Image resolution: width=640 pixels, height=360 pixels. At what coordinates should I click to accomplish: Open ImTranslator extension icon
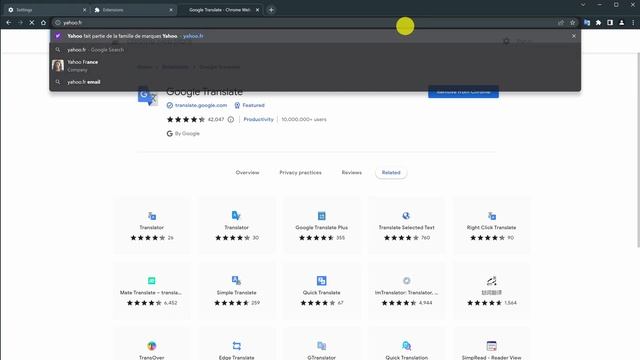(406, 280)
